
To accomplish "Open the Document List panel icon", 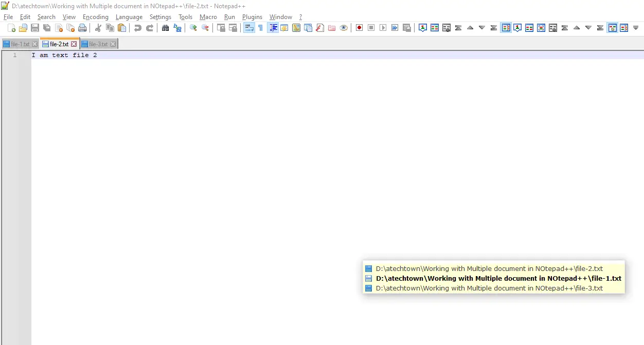I will [x=308, y=28].
